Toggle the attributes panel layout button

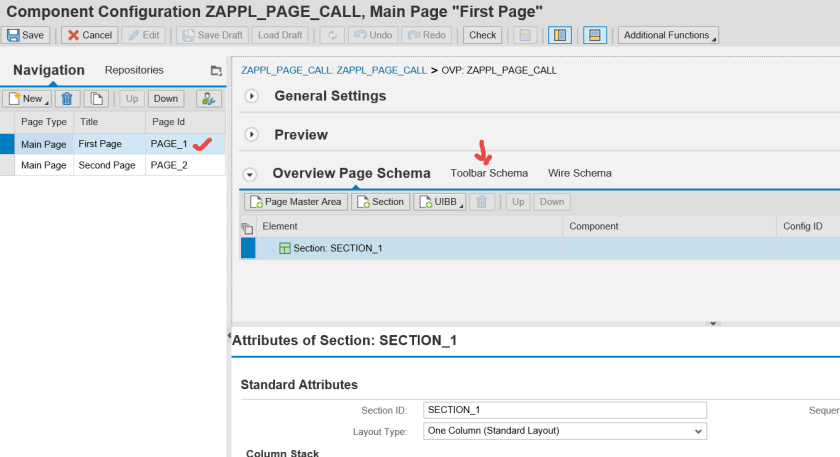594,35
